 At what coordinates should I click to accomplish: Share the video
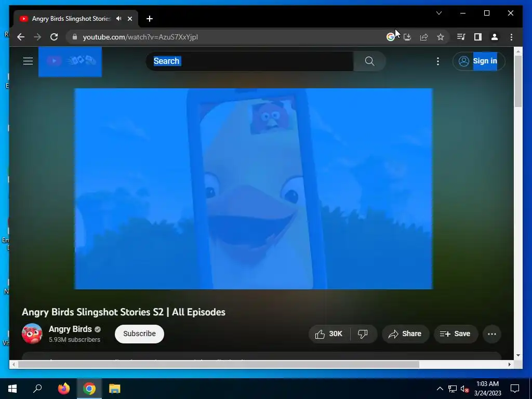coord(405,334)
